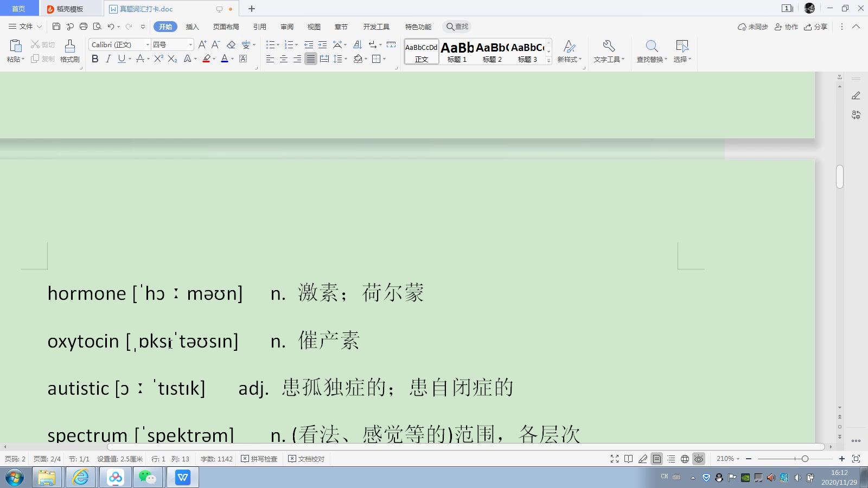Open Print Preview from quick toolbar
868x488 pixels.
coord(97,27)
